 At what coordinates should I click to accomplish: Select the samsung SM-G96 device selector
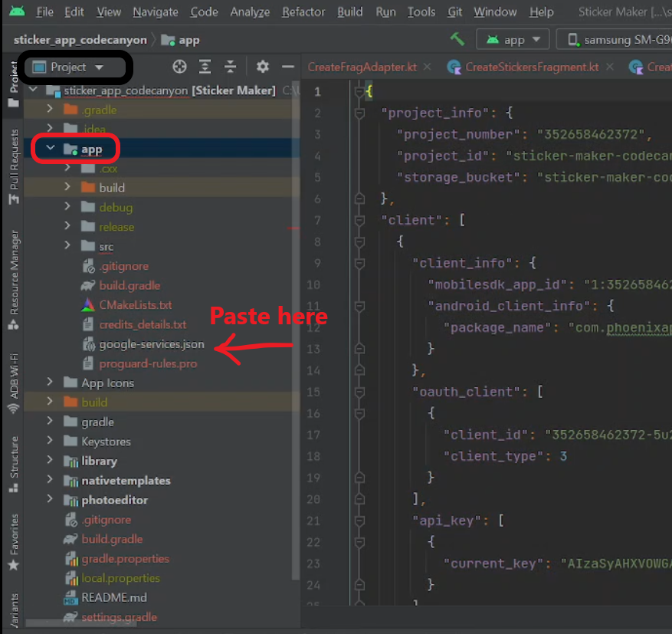(618, 40)
